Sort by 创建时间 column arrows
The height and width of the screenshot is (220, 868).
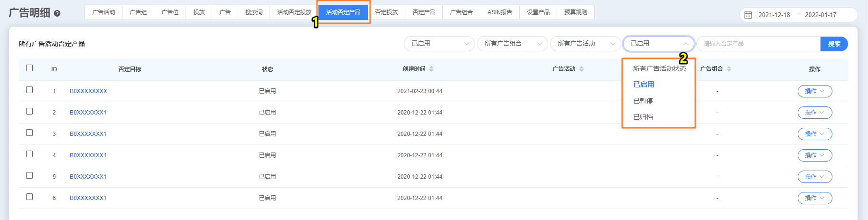tap(431, 69)
